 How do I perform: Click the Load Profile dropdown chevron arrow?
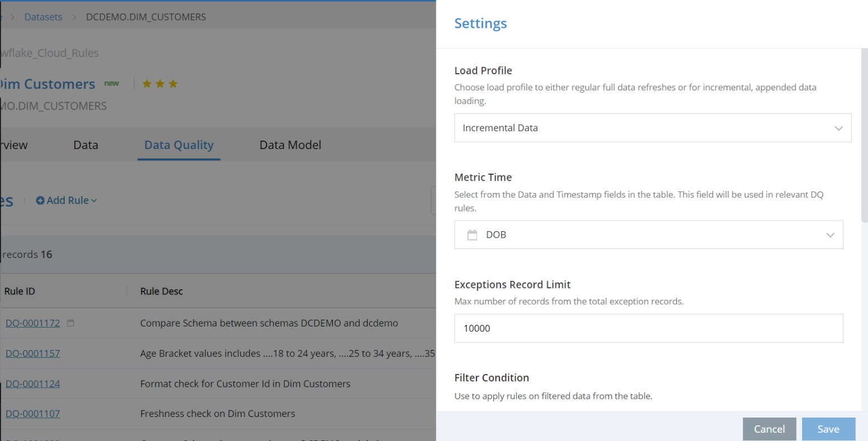coord(838,128)
